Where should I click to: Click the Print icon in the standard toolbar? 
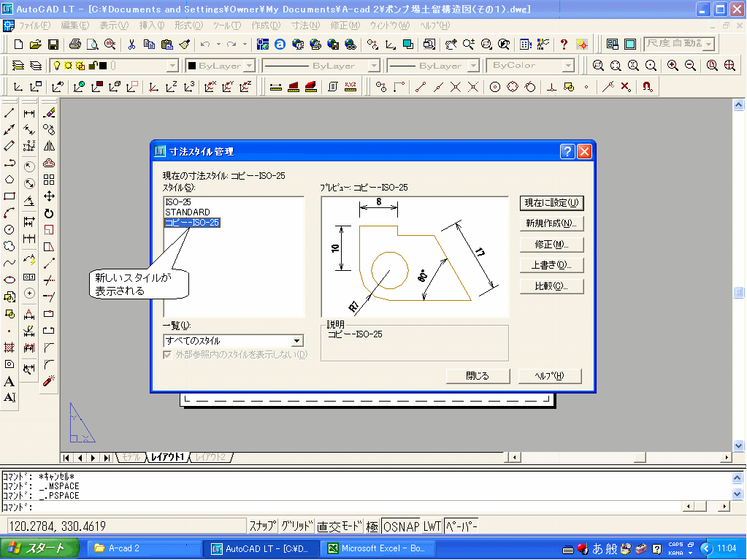click(74, 45)
